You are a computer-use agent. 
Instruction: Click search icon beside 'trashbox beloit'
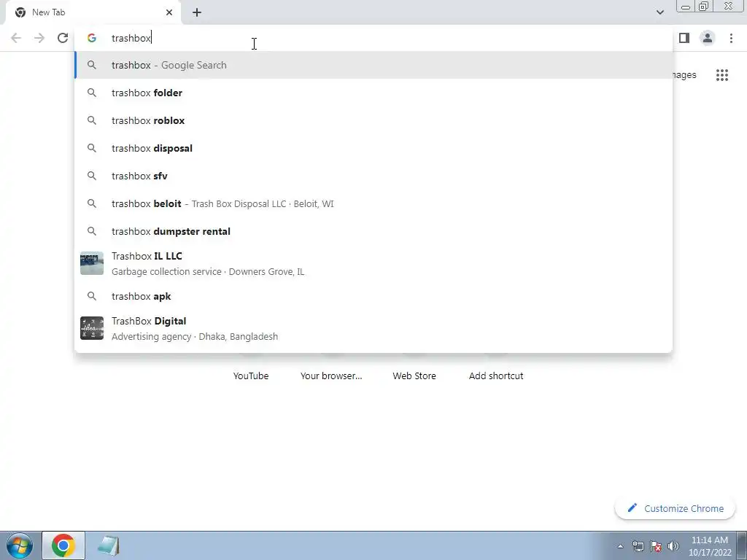92,204
